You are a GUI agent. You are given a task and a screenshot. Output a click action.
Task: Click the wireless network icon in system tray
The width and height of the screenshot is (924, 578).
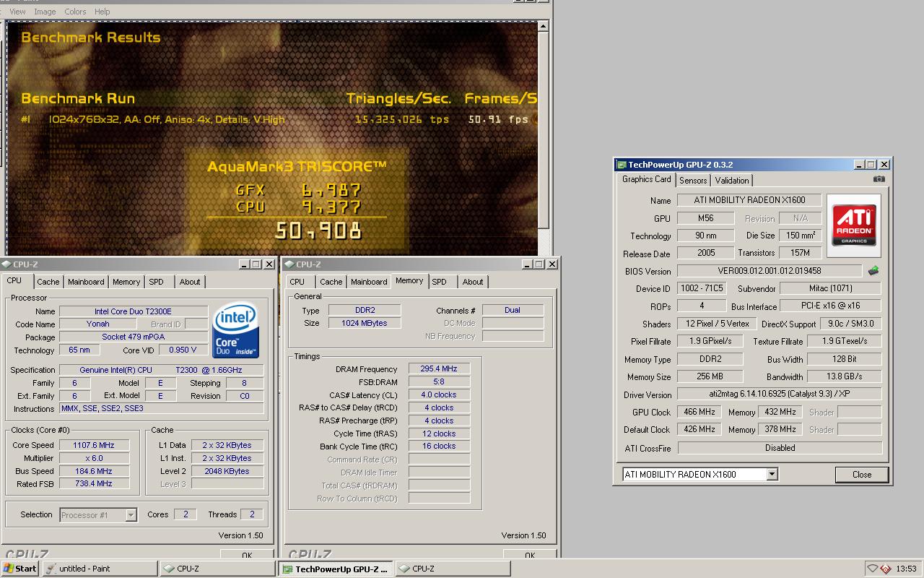pos(872,569)
